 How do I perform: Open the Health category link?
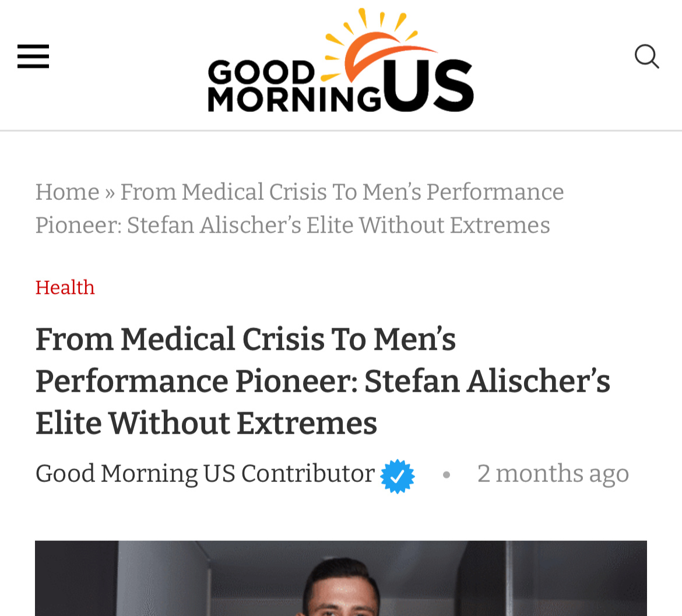65,287
